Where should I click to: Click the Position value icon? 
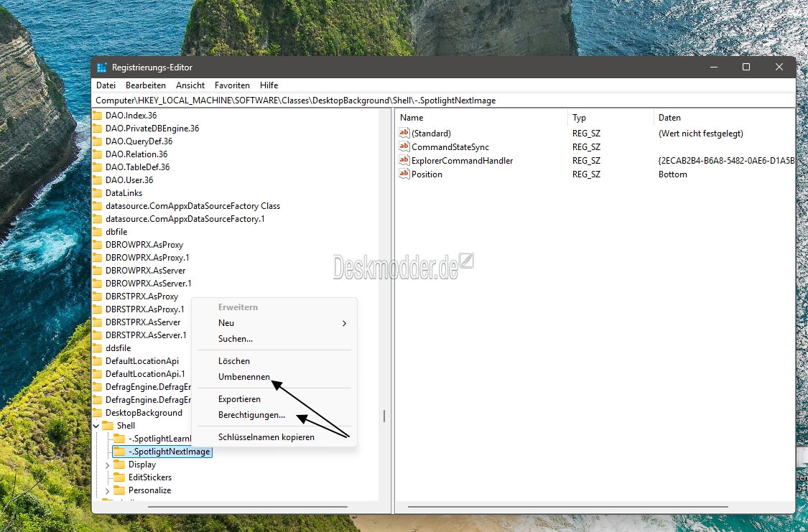click(404, 174)
